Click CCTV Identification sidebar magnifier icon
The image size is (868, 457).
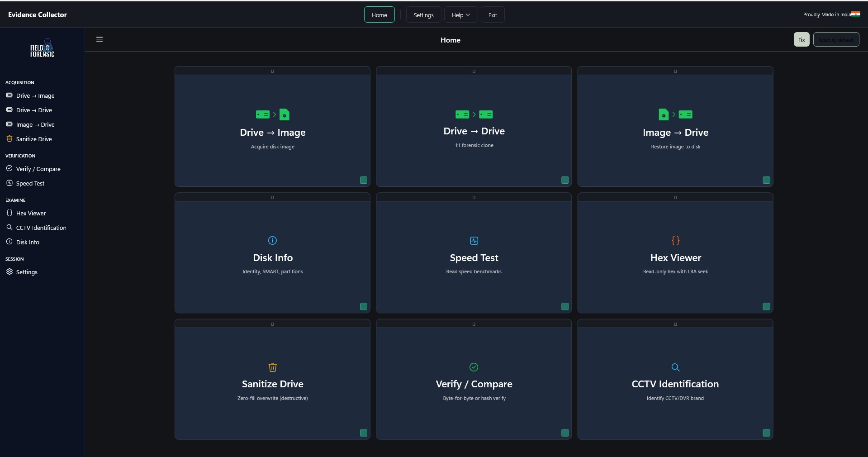[x=9, y=227]
